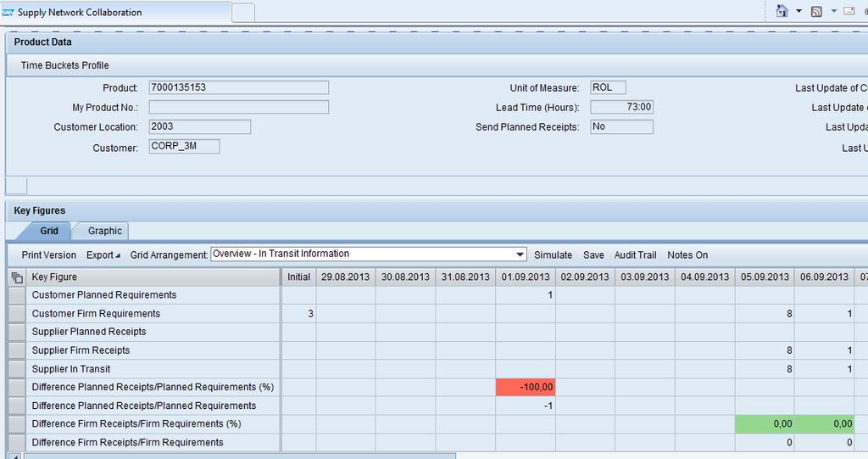Screen dimensions: 868x459
Task: Click the horizontal scrollbar below the grid
Action: pyautogui.click(x=239, y=456)
